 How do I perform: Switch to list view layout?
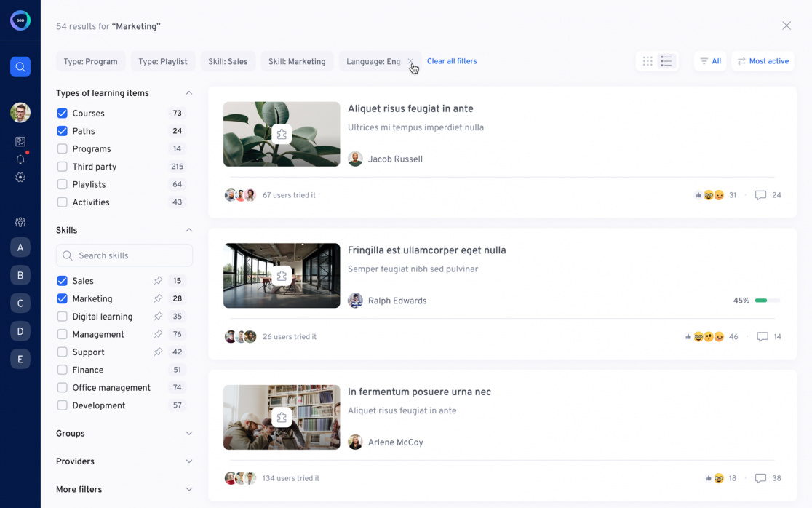pyautogui.click(x=666, y=62)
